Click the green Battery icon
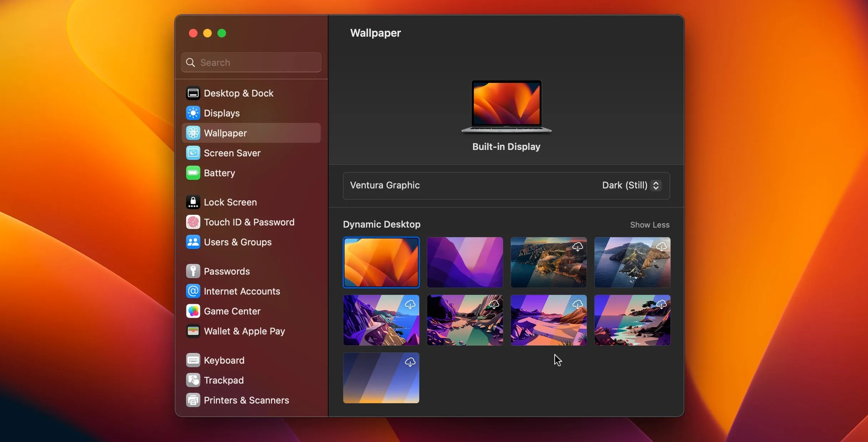The height and width of the screenshot is (442, 868). [x=193, y=173]
